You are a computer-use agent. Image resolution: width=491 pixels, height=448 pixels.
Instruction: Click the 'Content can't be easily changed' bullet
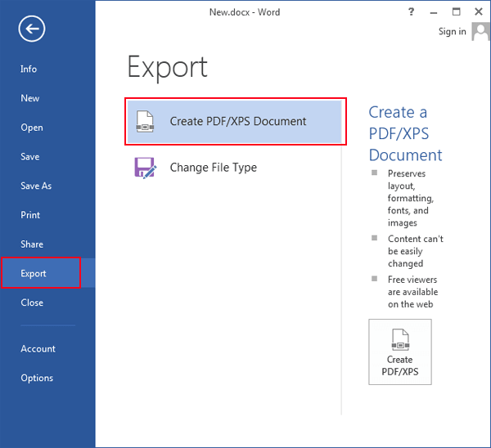click(x=415, y=251)
